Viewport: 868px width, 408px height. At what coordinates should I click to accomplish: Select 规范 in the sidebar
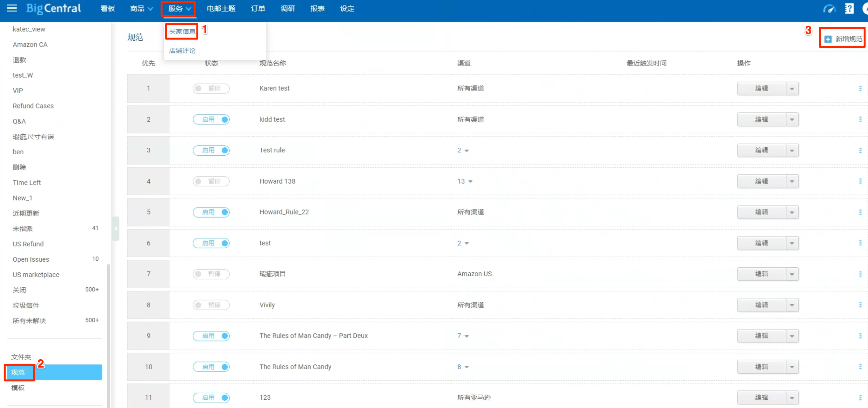[x=54, y=372]
